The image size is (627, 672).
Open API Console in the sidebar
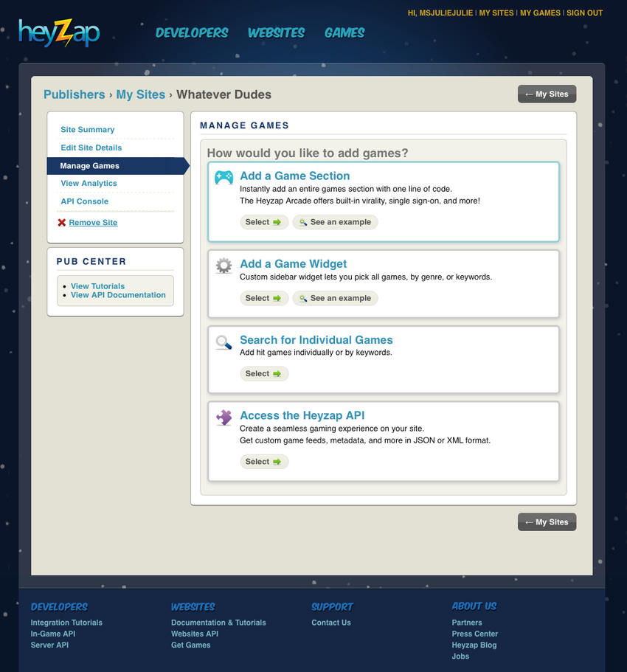point(84,201)
